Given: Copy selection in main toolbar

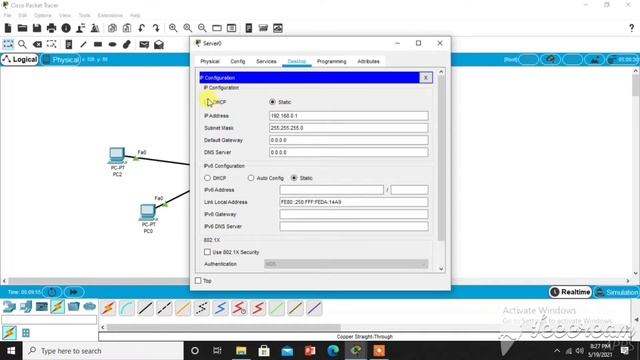Looking at the screenshot, I should (112, 28).
